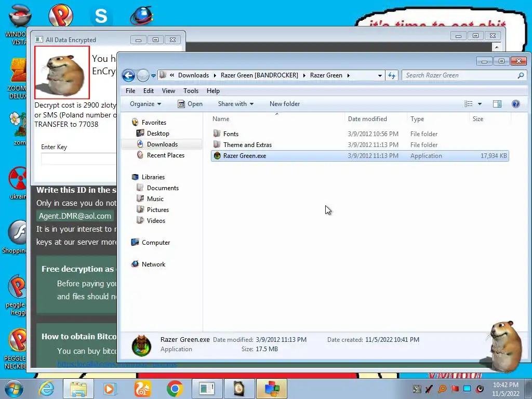Expand the address bar history dropdown
532x399 pixels.
tap(380, 76)
